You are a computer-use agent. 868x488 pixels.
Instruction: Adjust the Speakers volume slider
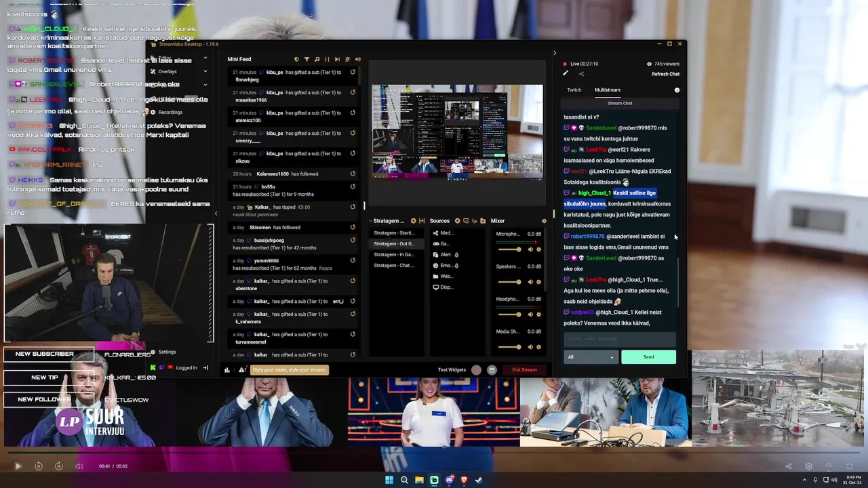(x=509, y=282)
